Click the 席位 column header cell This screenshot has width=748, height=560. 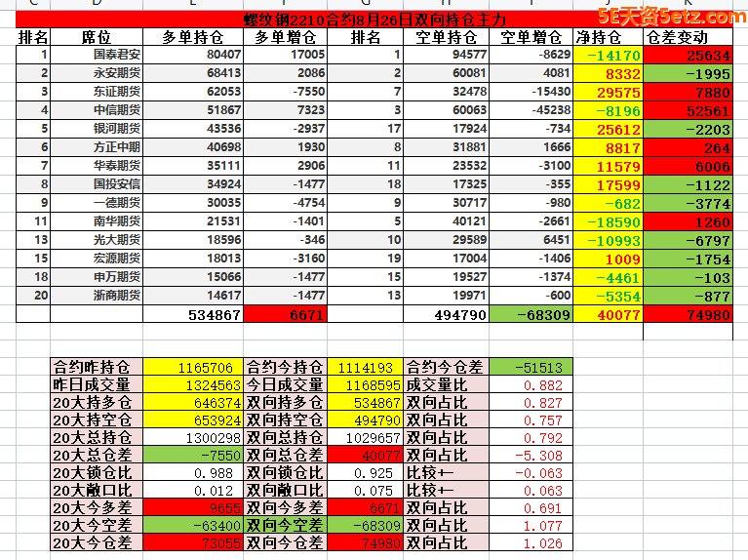click(97, 37)
